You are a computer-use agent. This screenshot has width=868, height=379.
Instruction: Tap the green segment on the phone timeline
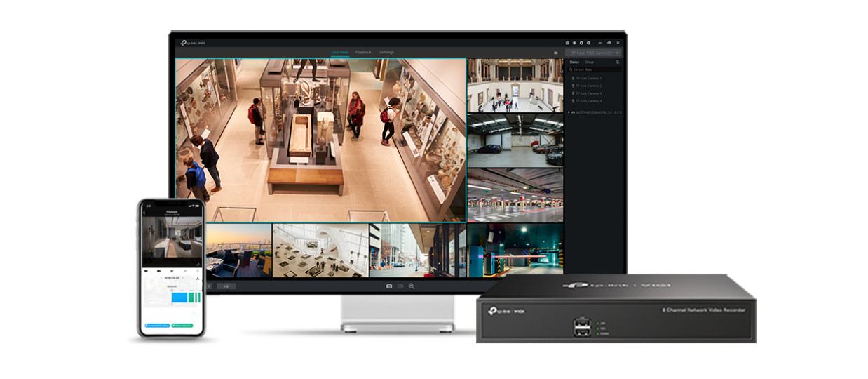[191, 298]
